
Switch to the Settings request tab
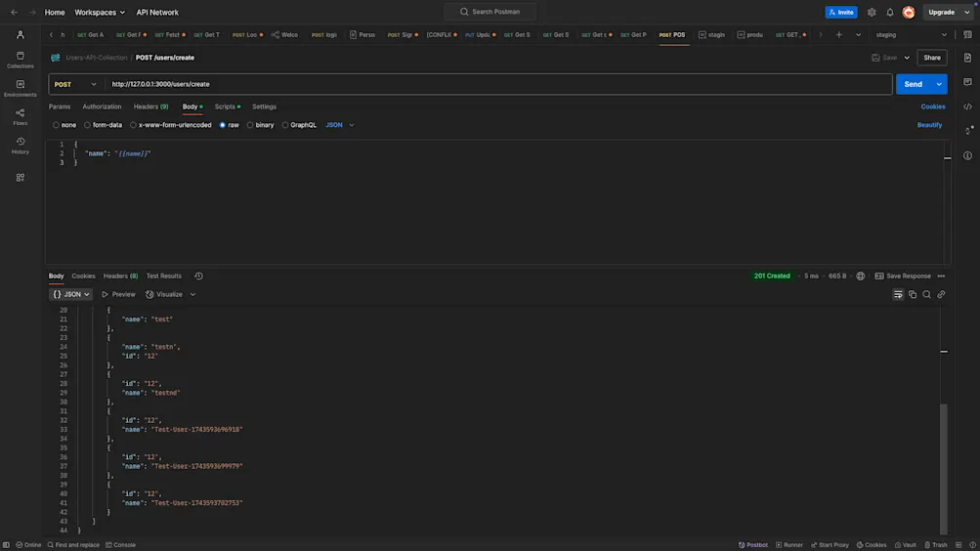264,106
